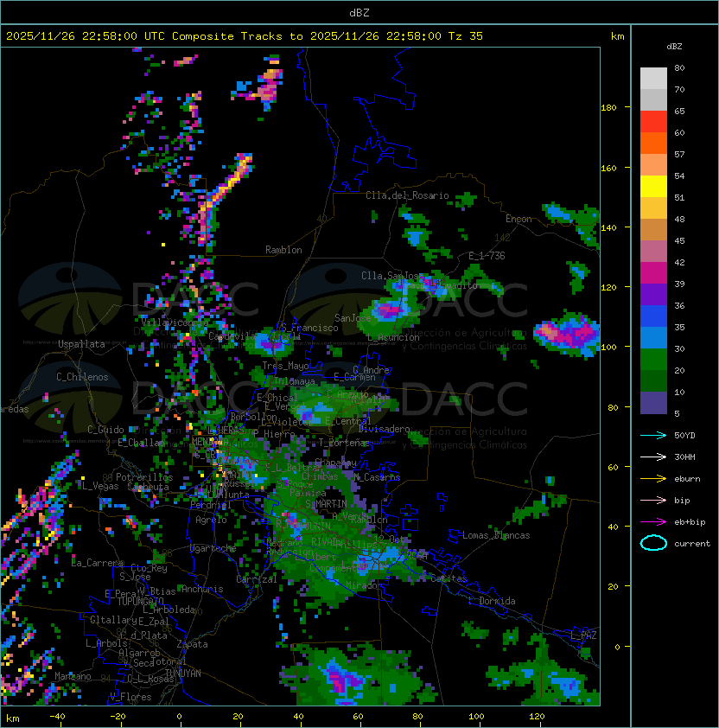Click the Clla.del_Rosario place label
The image size is (719, 728).
click(x=407, y=195)
